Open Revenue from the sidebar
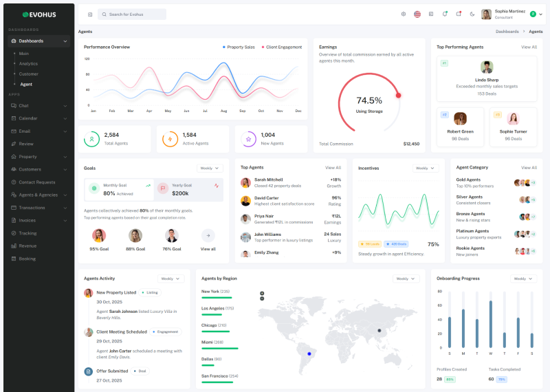 click(x=27, y=246)
